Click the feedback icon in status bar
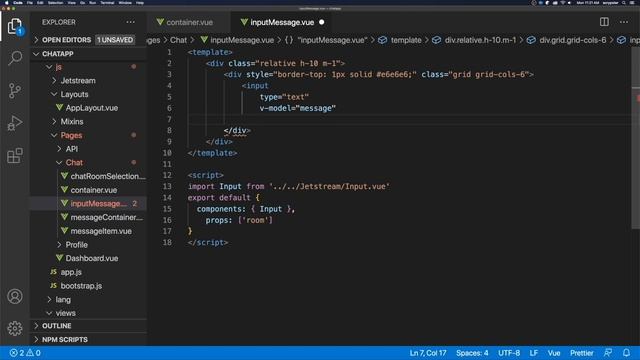The height and width of the screenshot is (360, 640). click(608, 353)
